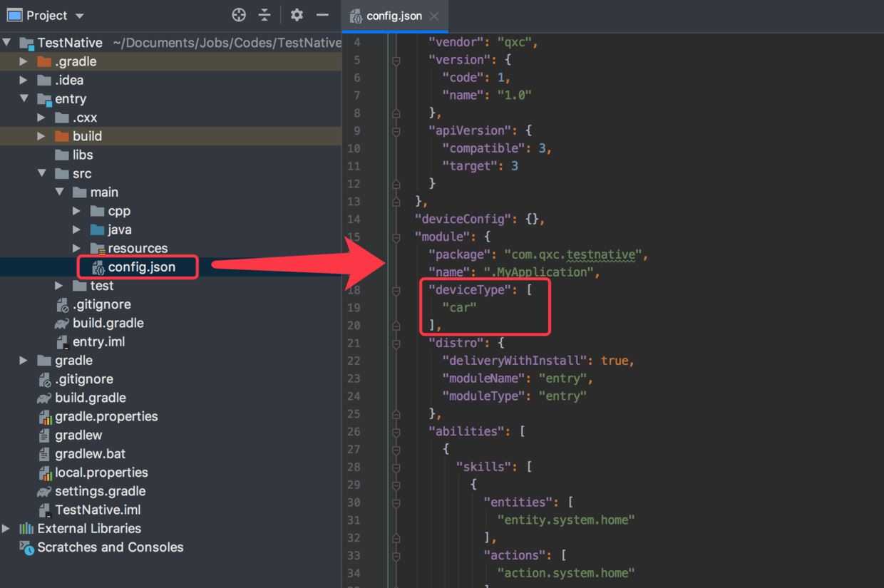Viewport: 884px width, 588px height.
Task: Hide the Project panel with minimize icon
Action: coord(322,15)
